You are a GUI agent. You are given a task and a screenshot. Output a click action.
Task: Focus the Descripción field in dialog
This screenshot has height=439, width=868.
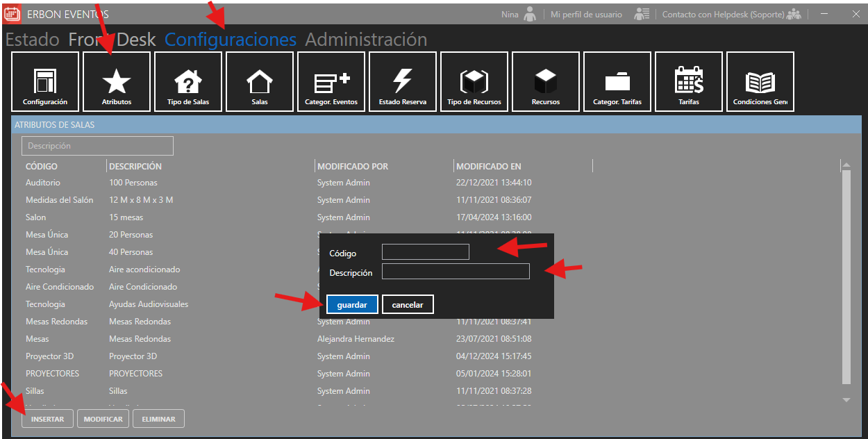(456, 272)
